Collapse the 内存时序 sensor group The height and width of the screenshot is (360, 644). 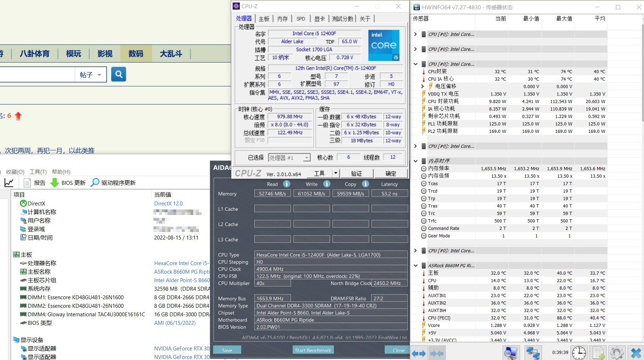(416, 161)
